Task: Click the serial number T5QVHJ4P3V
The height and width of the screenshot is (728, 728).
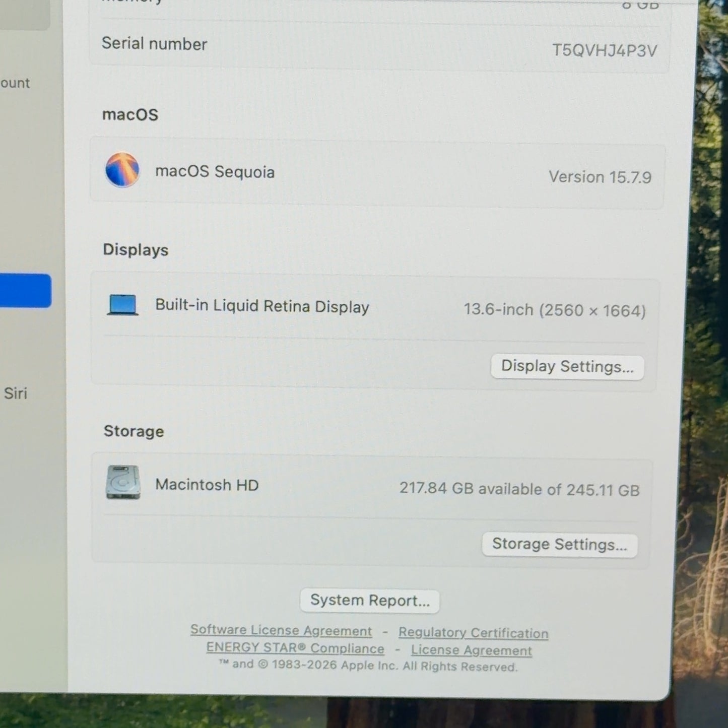Action: [x=605, y=50]
